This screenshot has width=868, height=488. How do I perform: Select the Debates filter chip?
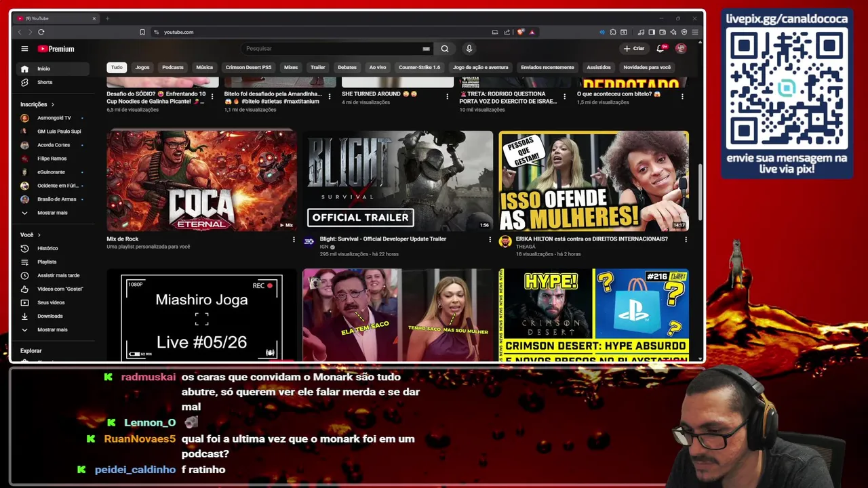pos(347,67)
